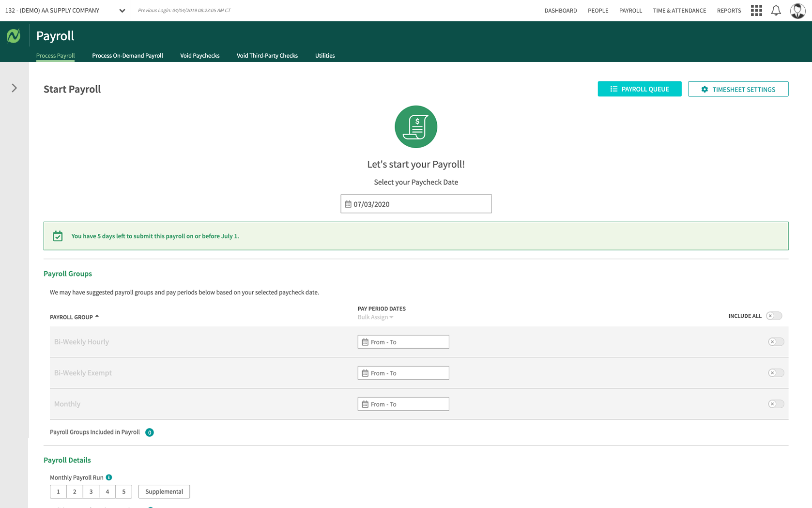Switch to Void Paychecks tab
The width and height of the screenshot is (812, 508).
click(199, 56)
